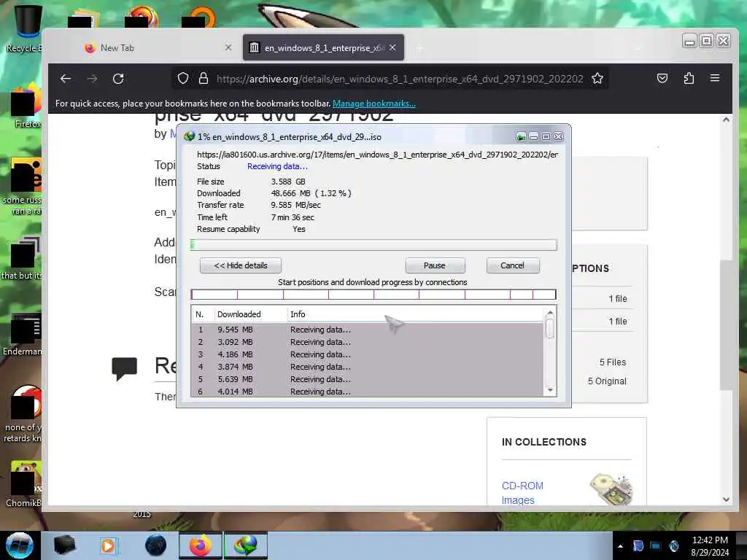
Task: Click the N. column header
Action: click(203, 314)
